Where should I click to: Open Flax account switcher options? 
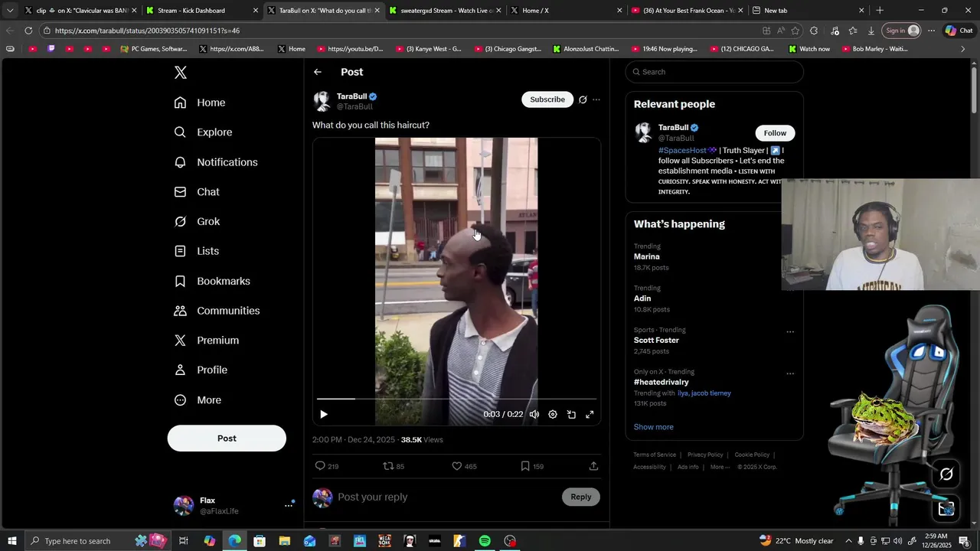289,505
